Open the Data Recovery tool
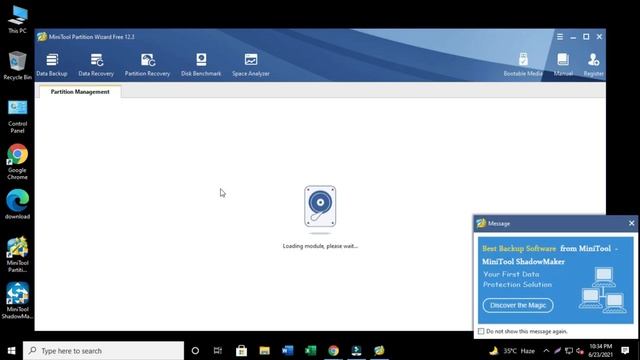Viewport: 640px width, 360px height. click(96, 64)
